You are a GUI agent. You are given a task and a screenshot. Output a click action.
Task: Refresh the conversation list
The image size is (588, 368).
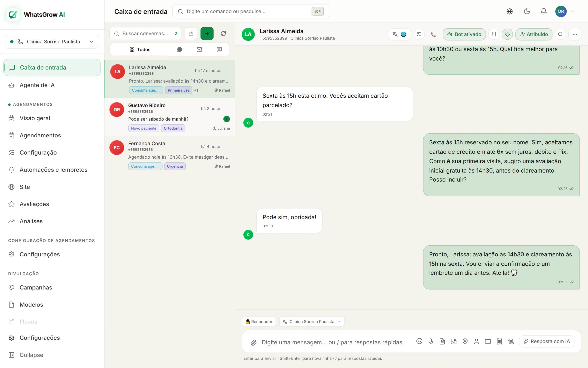[x=223, y=34]
